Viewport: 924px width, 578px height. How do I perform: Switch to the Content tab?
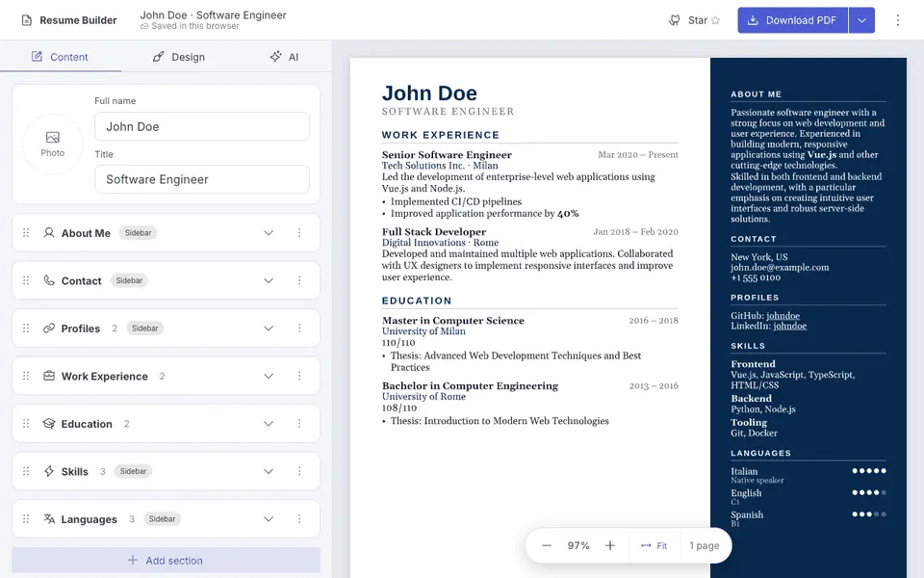coord(60,57)
